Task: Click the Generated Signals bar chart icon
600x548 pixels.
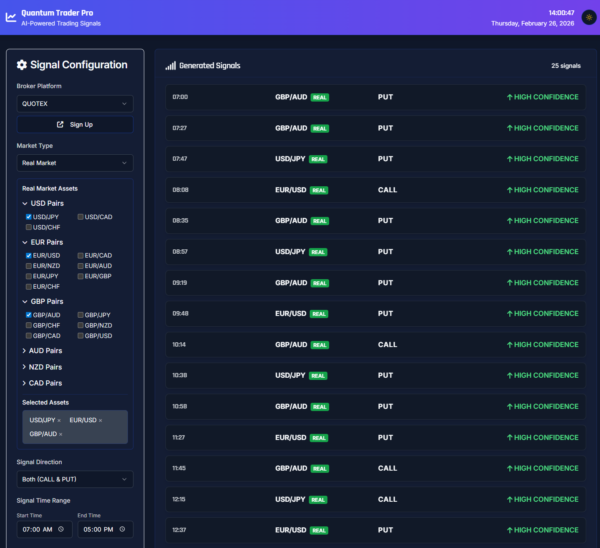Action: point(171,66)
